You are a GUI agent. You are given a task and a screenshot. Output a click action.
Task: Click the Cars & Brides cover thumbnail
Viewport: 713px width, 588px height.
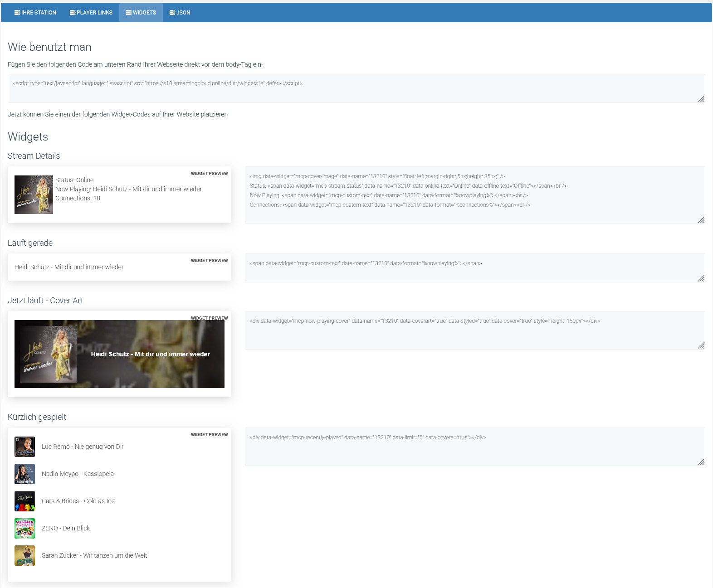point(24,501)
